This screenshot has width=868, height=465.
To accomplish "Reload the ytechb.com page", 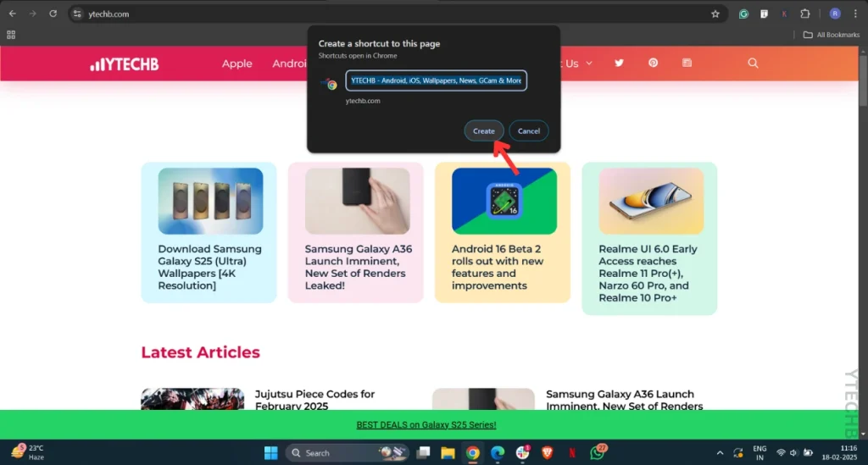I will pos(53,14).
